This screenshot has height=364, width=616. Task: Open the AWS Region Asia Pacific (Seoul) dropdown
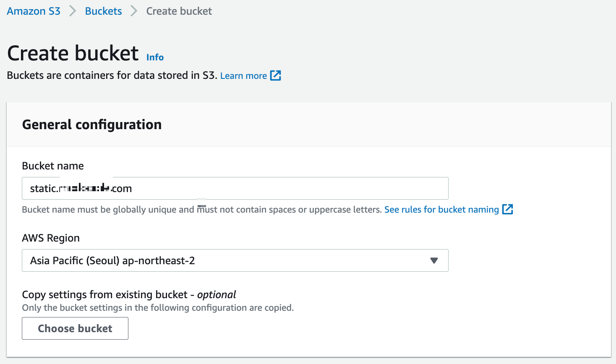click(x=227, y=260)
